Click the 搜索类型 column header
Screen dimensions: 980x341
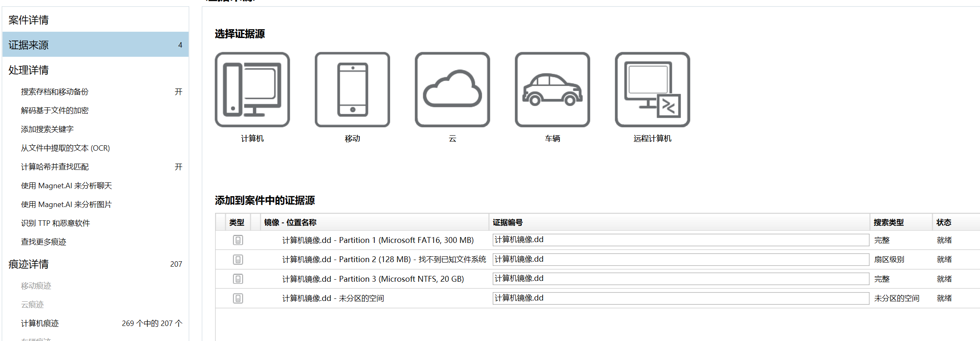(x=901, y=222)
